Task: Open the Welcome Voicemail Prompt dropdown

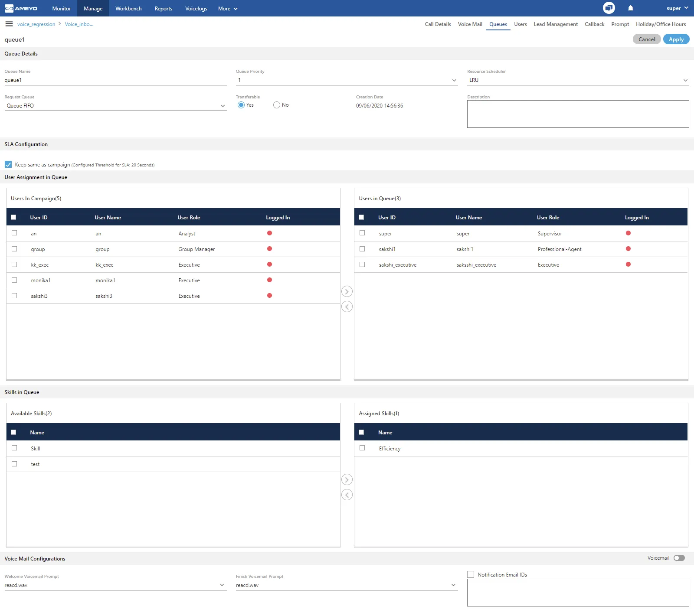Action: (x=116, y=585)
